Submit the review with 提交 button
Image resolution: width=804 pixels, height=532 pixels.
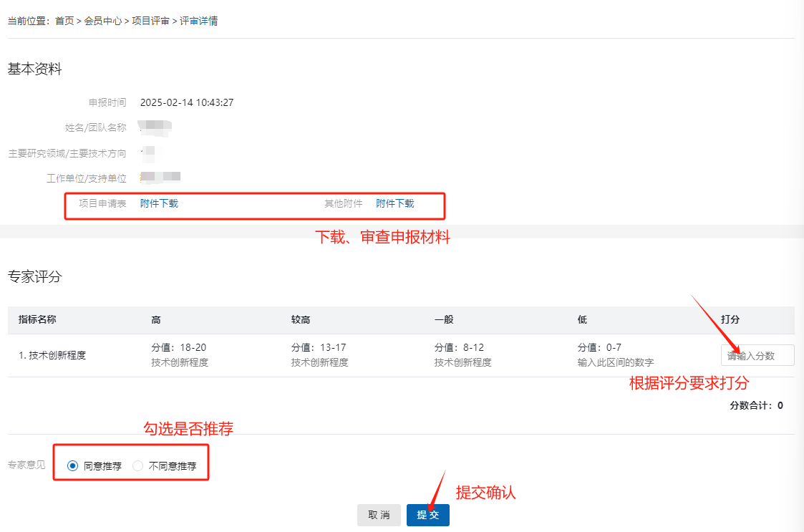click(427, 515)
